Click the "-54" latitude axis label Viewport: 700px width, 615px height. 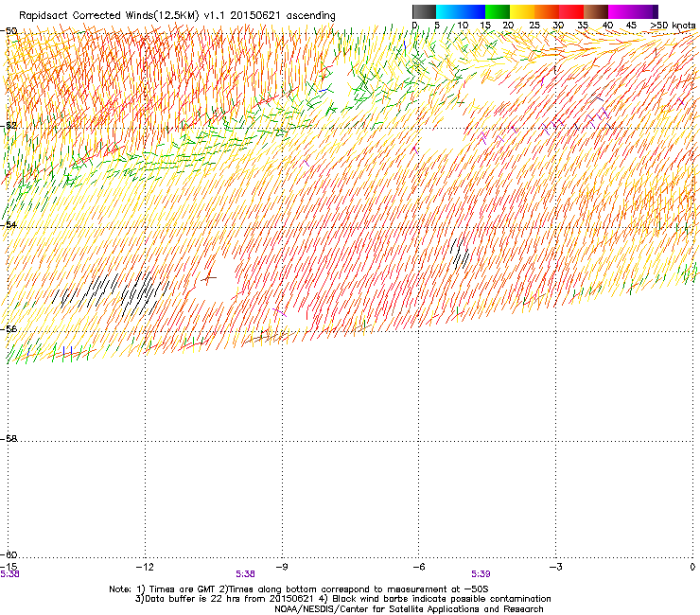[9, 224]
